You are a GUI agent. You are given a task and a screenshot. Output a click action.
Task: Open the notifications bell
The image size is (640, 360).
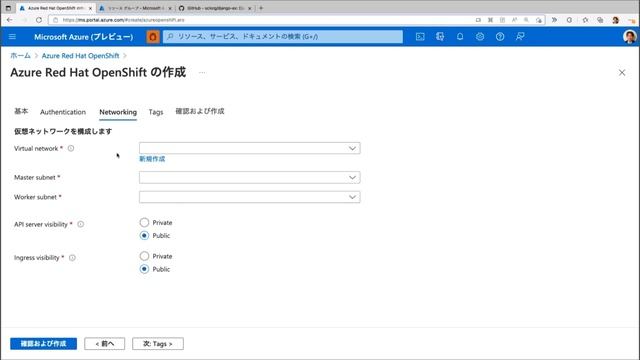(x=460, y=37)
